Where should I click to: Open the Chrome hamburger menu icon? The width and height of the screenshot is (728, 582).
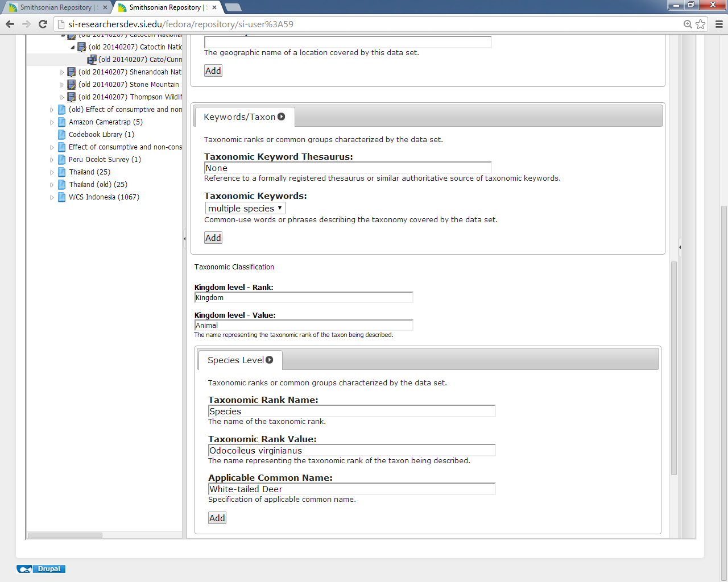click(x=719, y=24)
